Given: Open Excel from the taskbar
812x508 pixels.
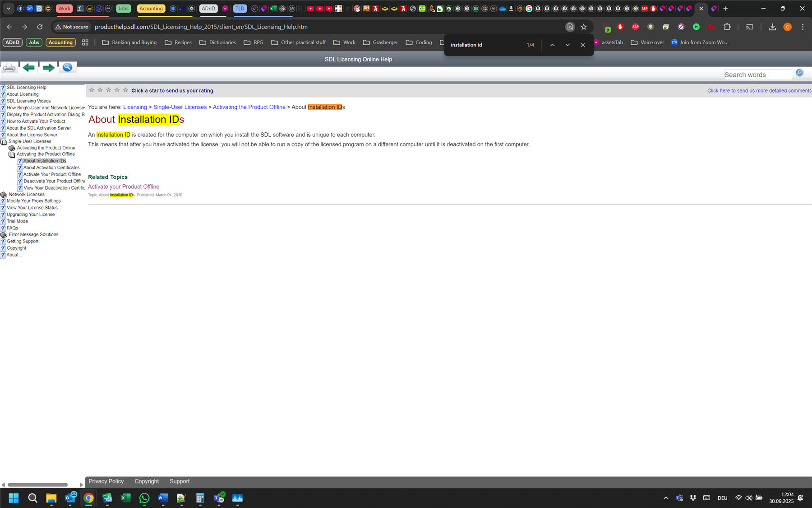Looking at the screenshot, I should point(125,498).
